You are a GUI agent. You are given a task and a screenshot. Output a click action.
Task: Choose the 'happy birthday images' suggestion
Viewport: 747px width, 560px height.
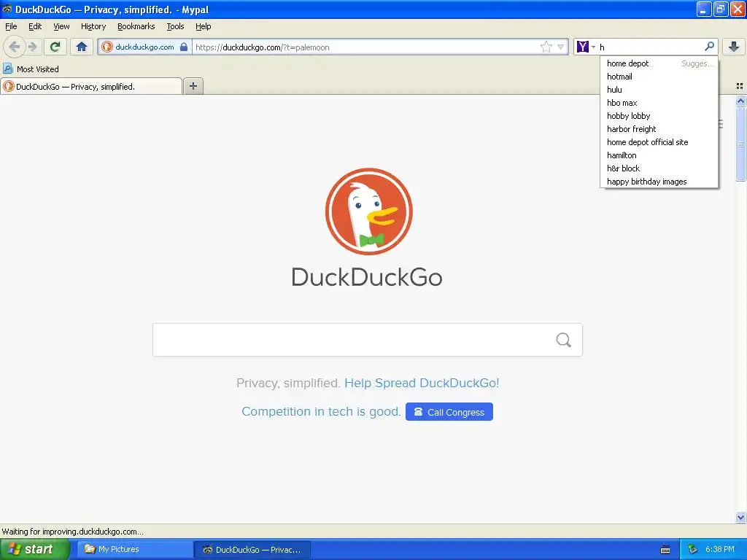(659, 182)
